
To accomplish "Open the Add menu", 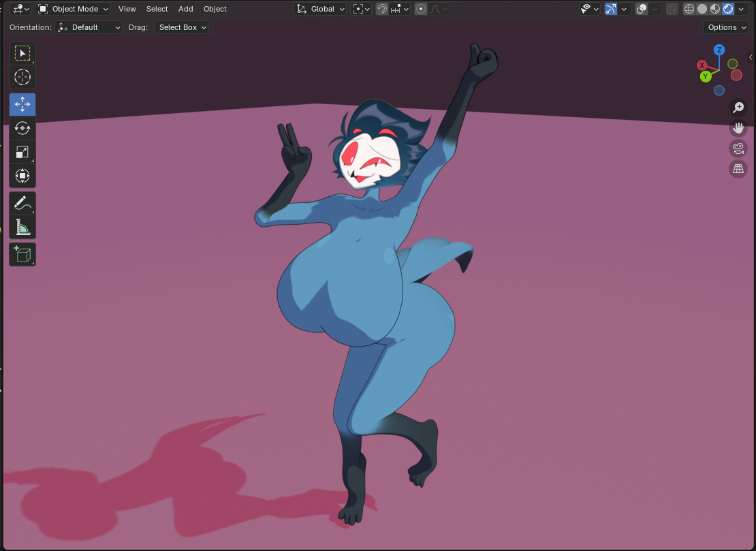I will click(186, 9).
